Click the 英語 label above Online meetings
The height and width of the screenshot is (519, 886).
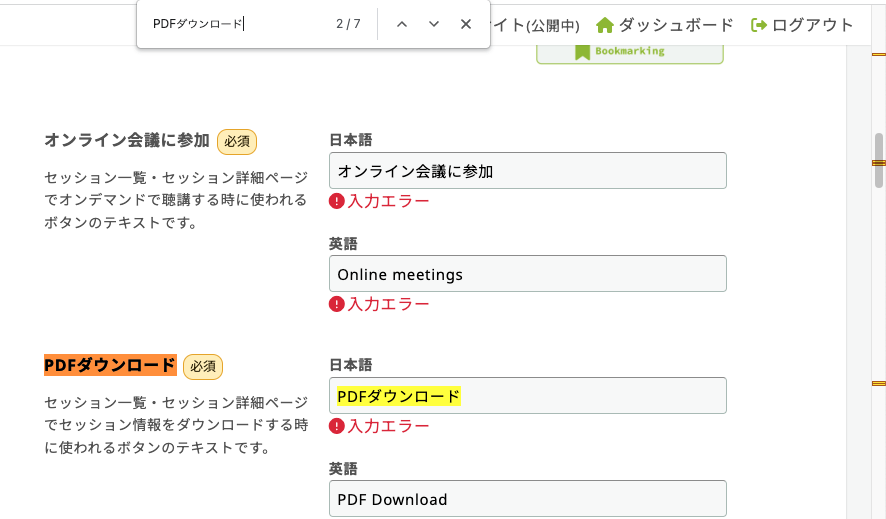pyautogui.click(x=344, y=243)
